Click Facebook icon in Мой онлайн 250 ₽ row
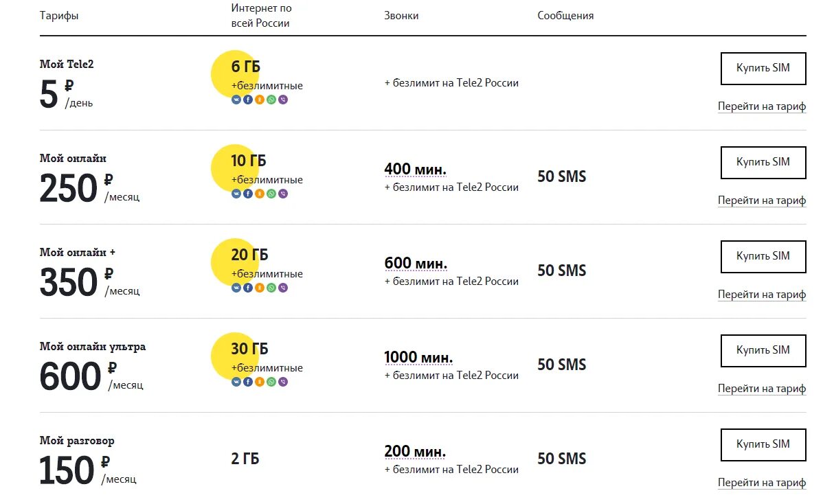 pos(248,194)
